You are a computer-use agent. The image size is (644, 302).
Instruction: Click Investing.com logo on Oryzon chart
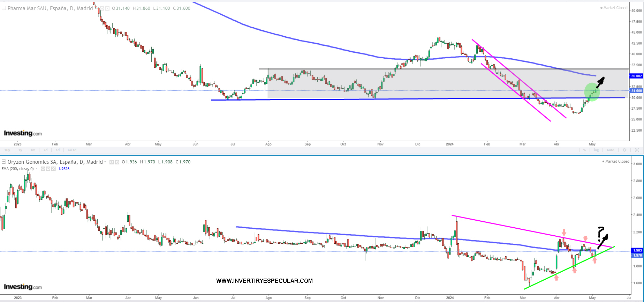coord(23,287)
